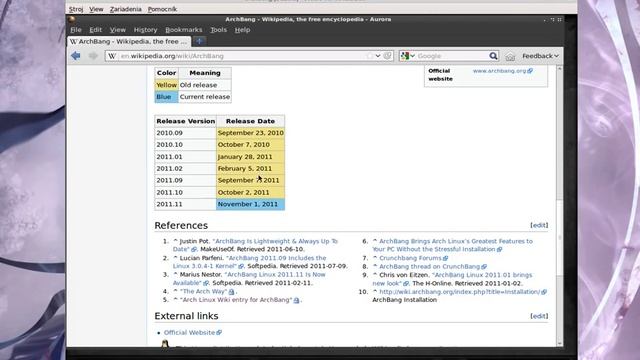Open the Edit menu in Aurora
This screenshot has height=360, width=640.
96,30
